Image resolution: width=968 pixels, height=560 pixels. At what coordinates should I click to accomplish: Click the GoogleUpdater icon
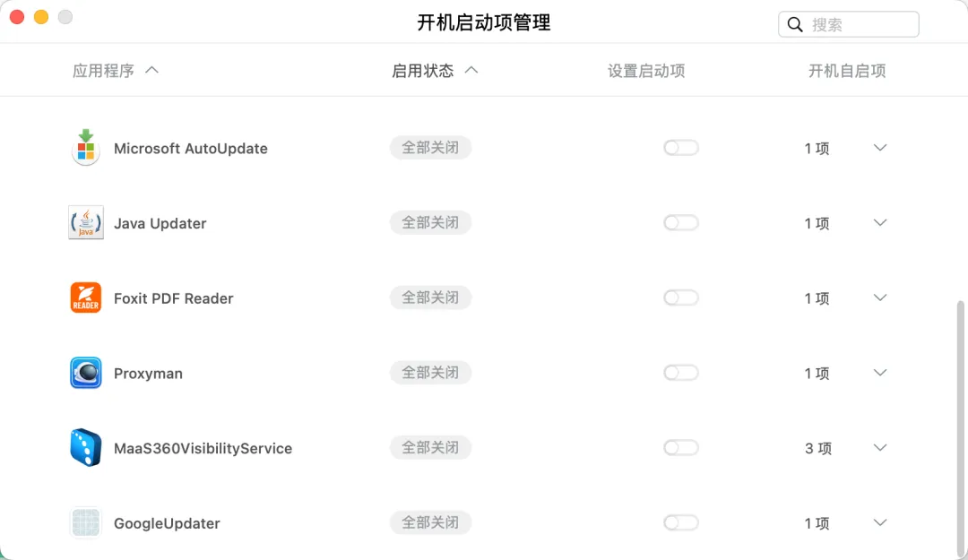86,523
